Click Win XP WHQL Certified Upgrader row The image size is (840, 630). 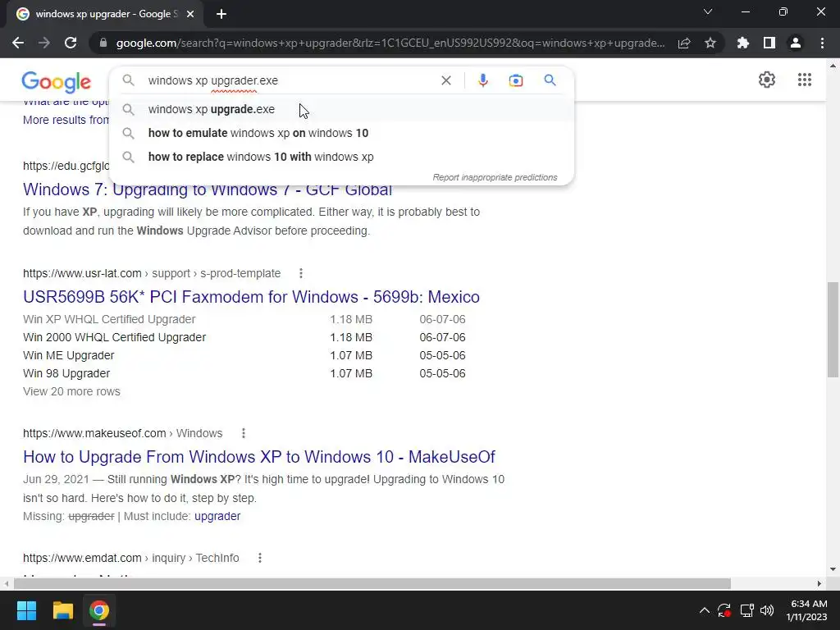[x=244, y=319]
